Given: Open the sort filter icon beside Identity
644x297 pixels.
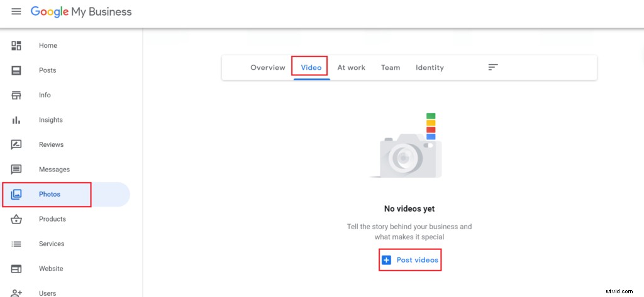Looking at the screenshot, I should pyautogui.click(x=493, y=67).
